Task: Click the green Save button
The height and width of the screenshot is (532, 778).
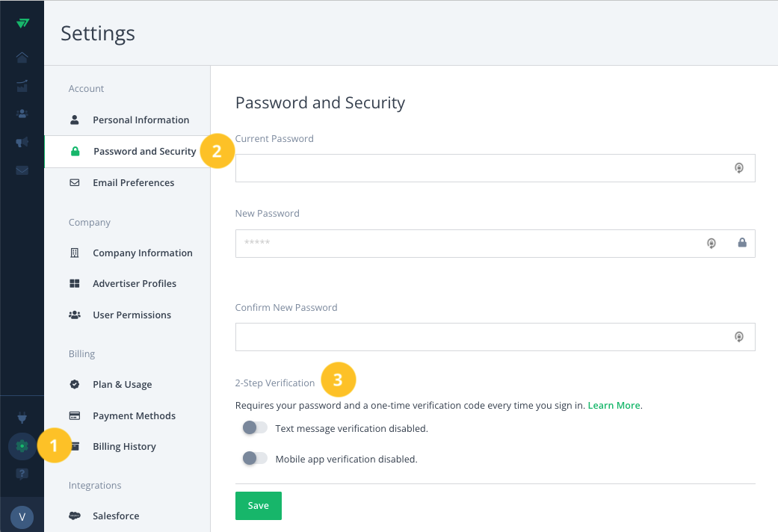Action: [258, 506]
